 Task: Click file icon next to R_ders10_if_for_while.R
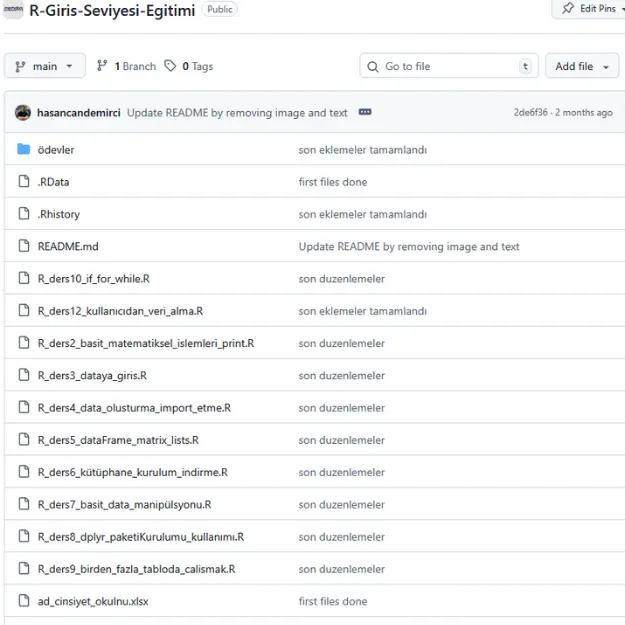pos(24,278)
